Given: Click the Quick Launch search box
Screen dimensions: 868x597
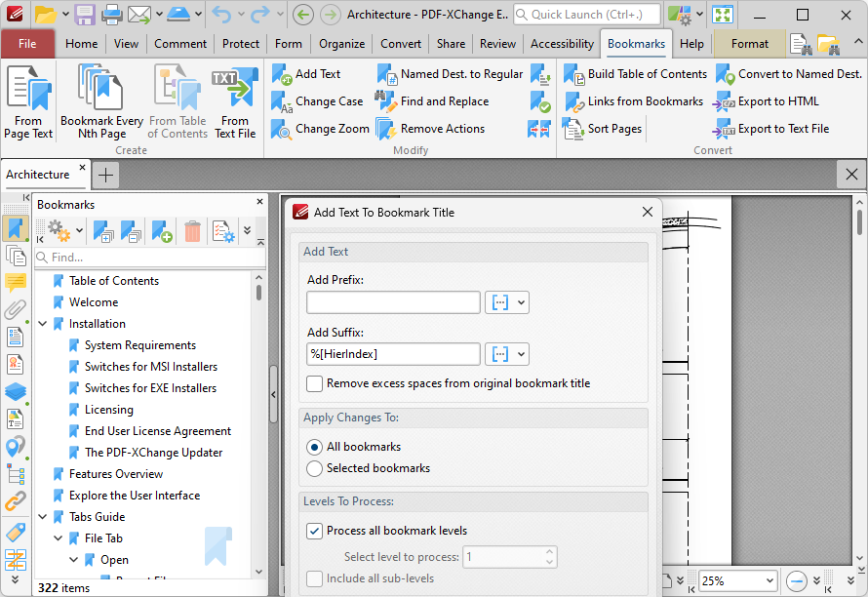Looking at the screenshot, I should (587, 15).
